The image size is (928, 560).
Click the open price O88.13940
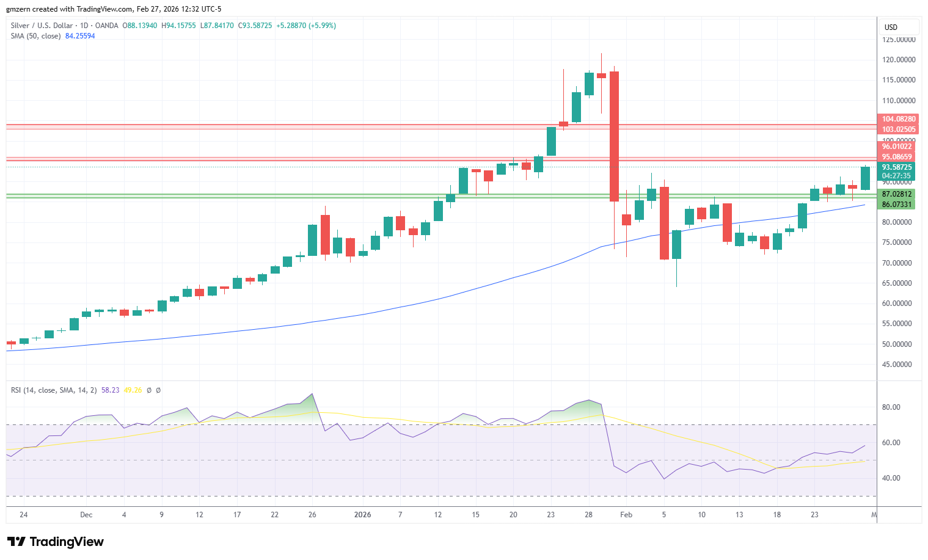(140, 26)
